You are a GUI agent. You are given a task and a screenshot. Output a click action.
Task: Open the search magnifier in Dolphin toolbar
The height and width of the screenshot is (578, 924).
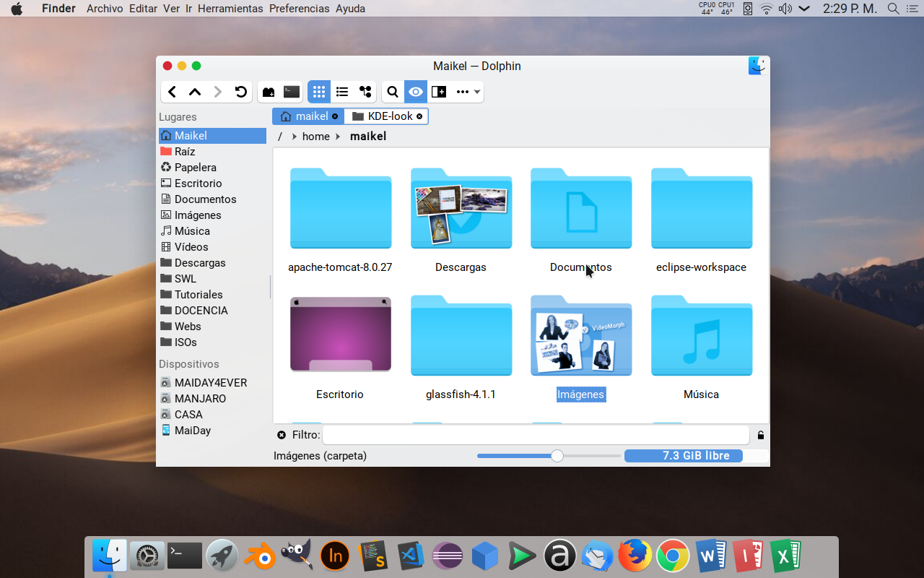click(393, 92)
